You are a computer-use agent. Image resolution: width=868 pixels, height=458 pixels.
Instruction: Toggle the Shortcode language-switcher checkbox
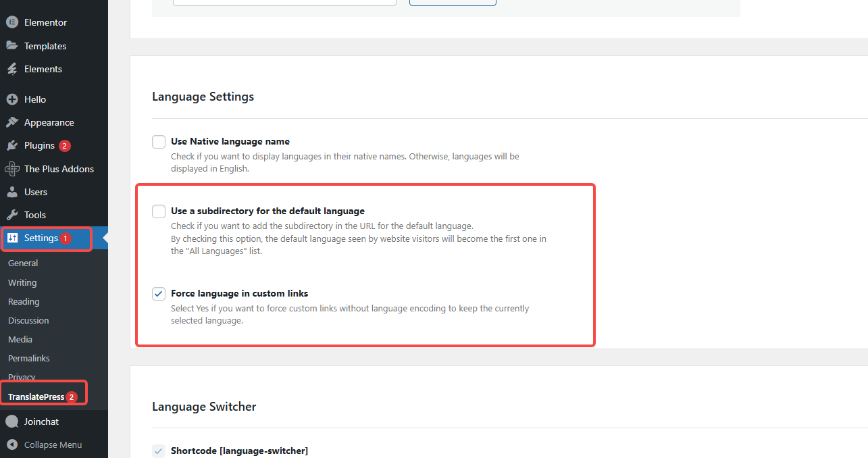pyautogui.click(x=159, y=451)
